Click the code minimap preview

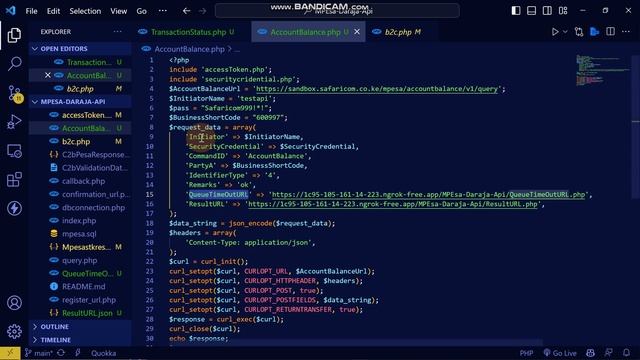pos(602,70)
